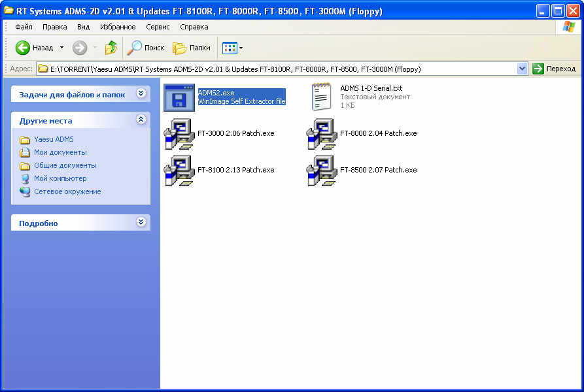Click the FT-8500 2.07 Patch.exe name
Image resolution: width=584 pixels, height=392 pixels.
(x=379, y=170)
